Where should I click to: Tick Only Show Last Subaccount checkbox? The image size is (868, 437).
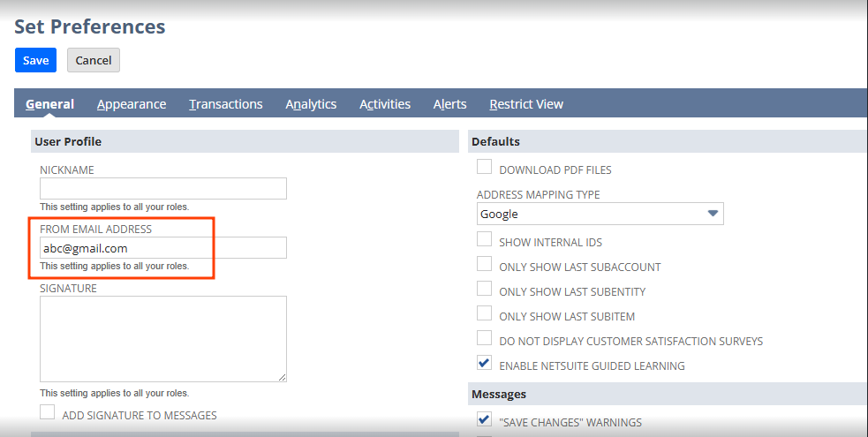(485, 265)
